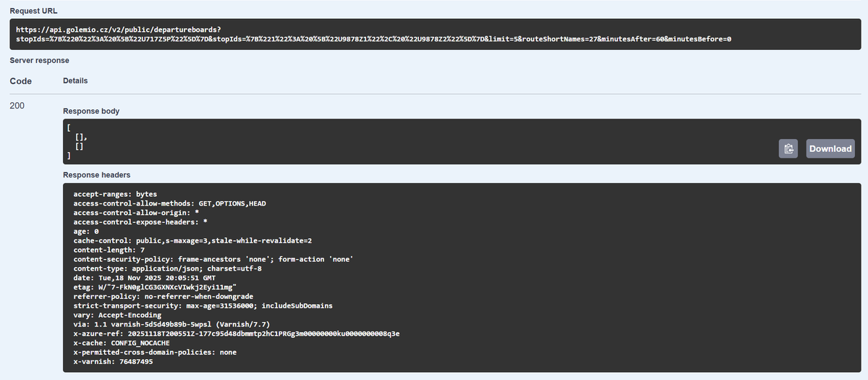
Task: Select the 'accept-ranges: bytes' header line
Action: (115, 194)
